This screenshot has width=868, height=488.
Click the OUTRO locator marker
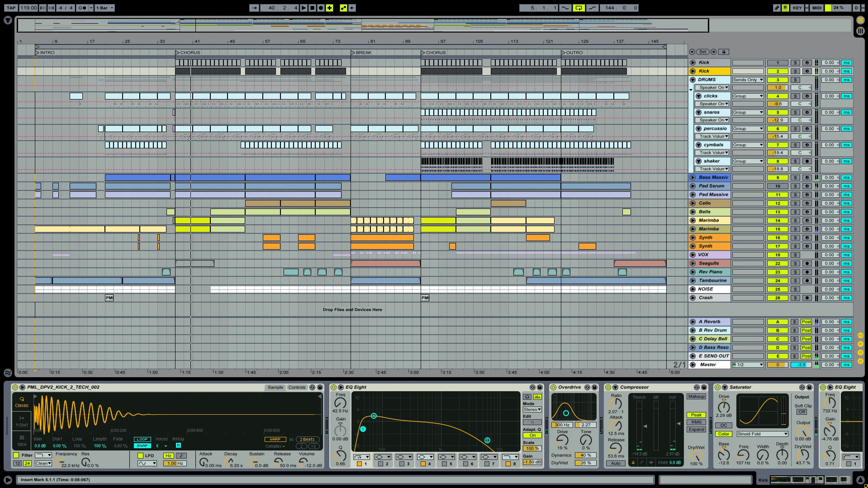572,52
